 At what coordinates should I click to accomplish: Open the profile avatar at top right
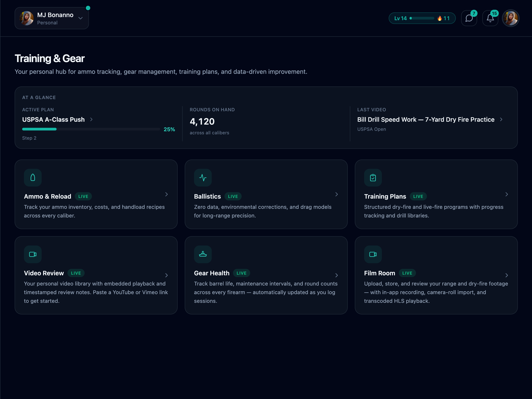(511, 18)
